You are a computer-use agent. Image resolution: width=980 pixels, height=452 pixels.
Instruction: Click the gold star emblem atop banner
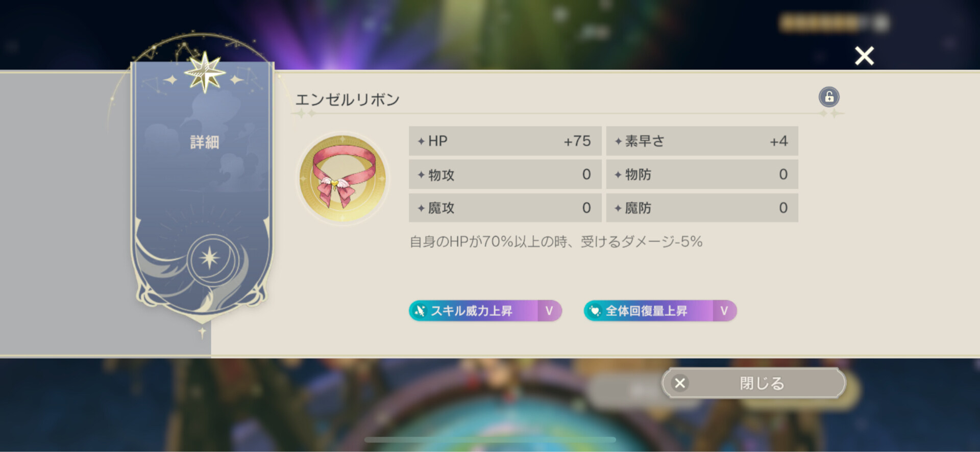pyautogui.click(x=205, y=72)
